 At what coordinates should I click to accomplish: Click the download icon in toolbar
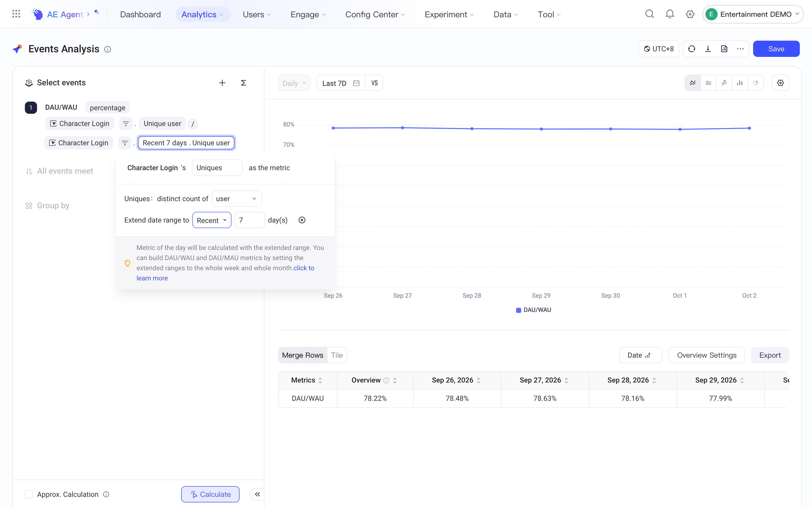tap(708, 49)
